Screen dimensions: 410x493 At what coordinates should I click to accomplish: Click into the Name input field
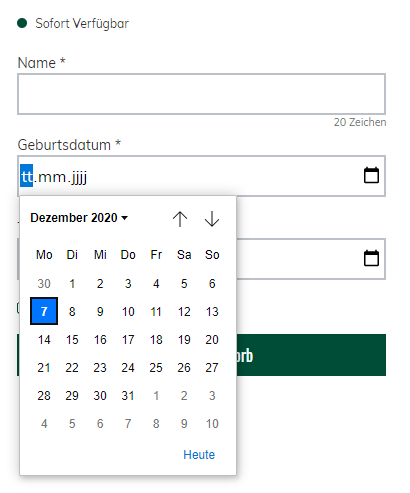click(x=201, y=94)
